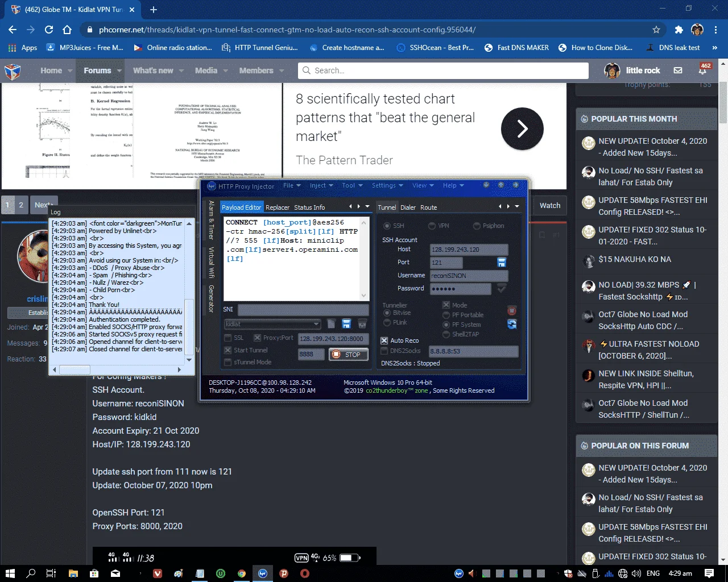Open the Alarm & Timer side tab
Screen dimensions: 728x582
[211, 219]
